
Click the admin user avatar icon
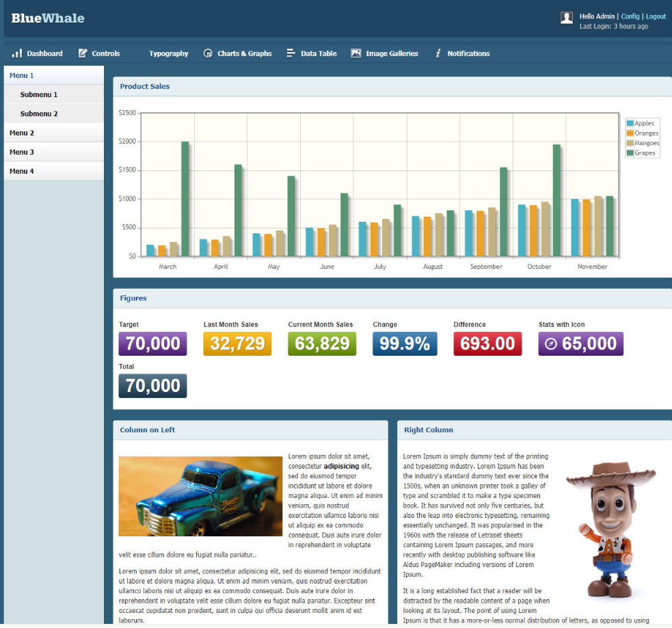567,18
